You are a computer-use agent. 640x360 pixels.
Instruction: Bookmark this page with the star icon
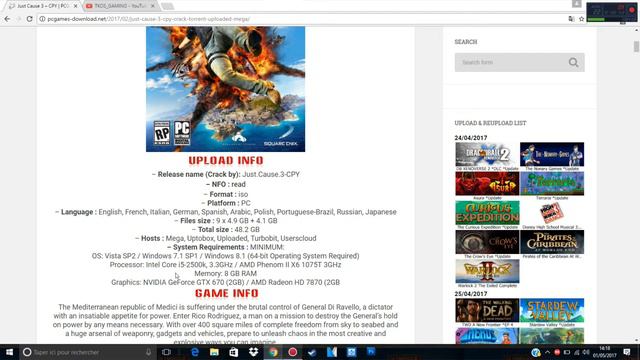(x=581, y=19)
